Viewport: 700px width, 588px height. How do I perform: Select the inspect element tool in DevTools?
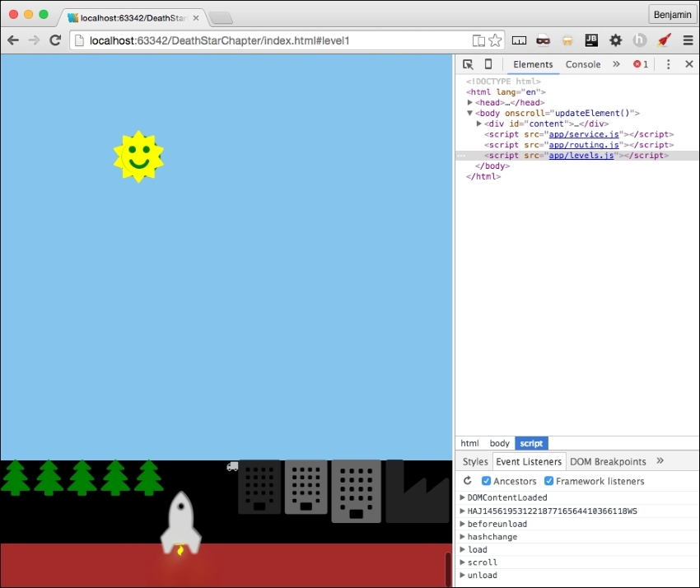[469, 63]
